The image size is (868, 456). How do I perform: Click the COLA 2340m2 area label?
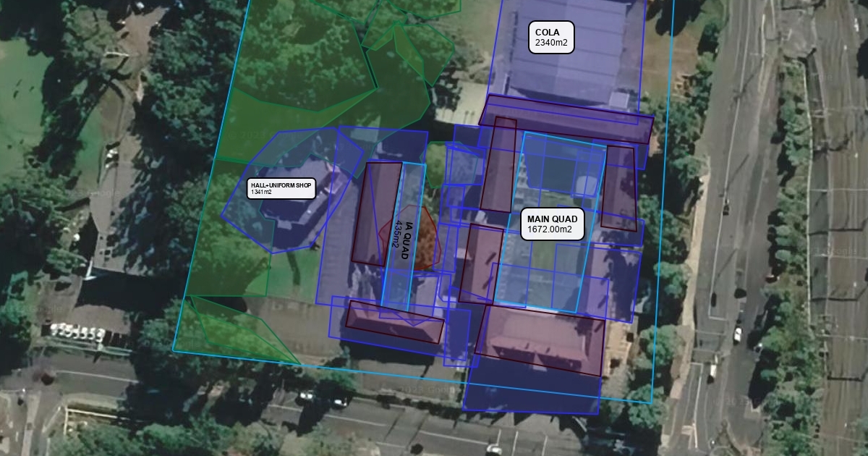point(551,38)
